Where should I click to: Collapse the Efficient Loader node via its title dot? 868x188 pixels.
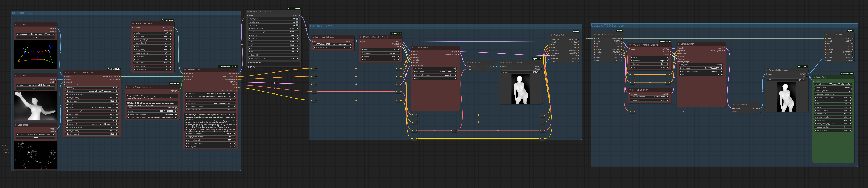click(185, 70)
